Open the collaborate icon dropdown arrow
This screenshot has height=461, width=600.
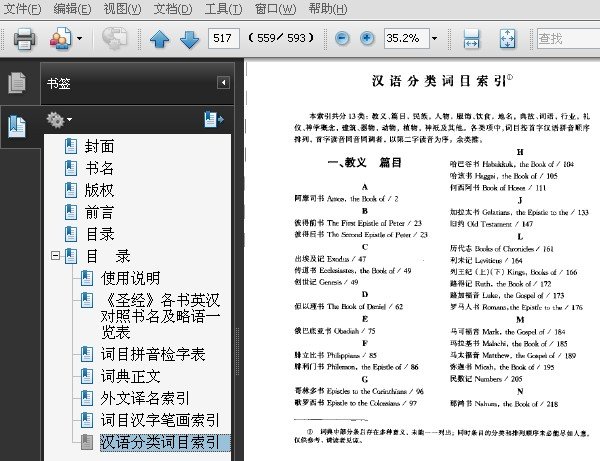pos(79,38)
